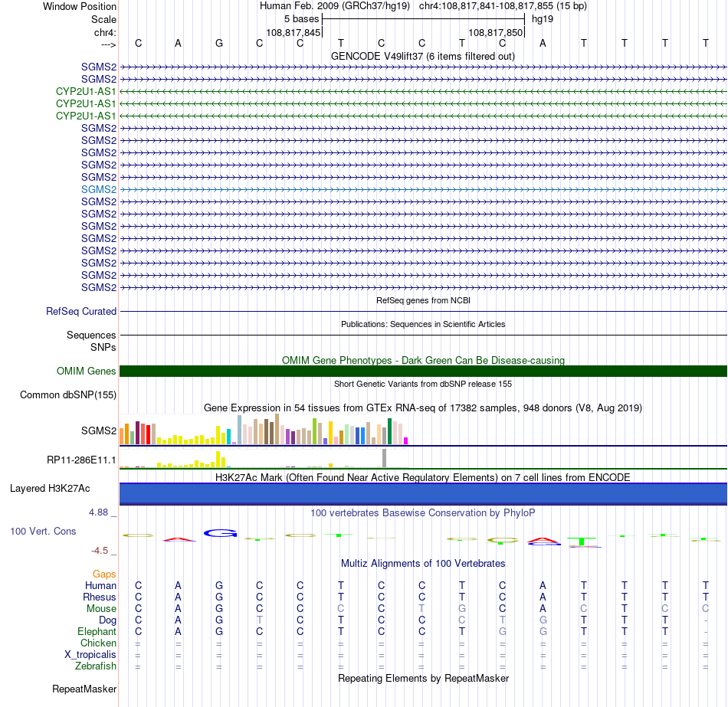Image resolution: width=728 pixels, height=707 pixels.
Task: Select the Scale label in the ruler
Action: pyautogui.click(x=103, y=19)
